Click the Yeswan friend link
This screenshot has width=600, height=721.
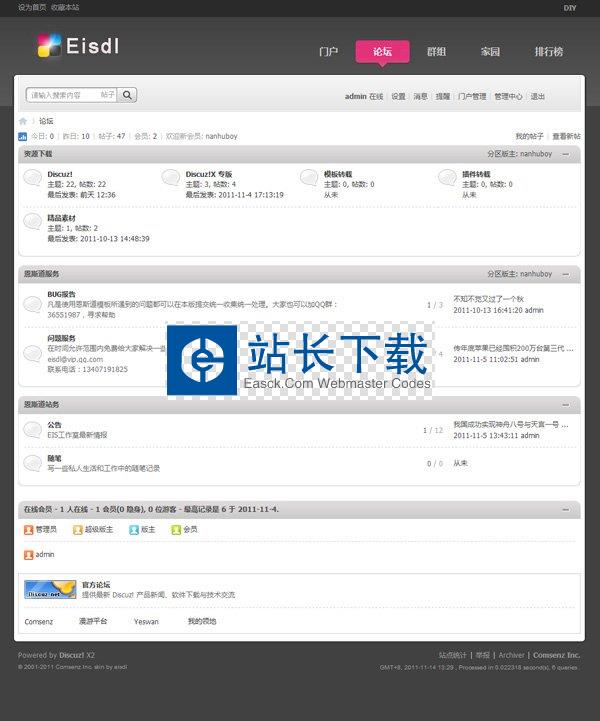(146, 622)
